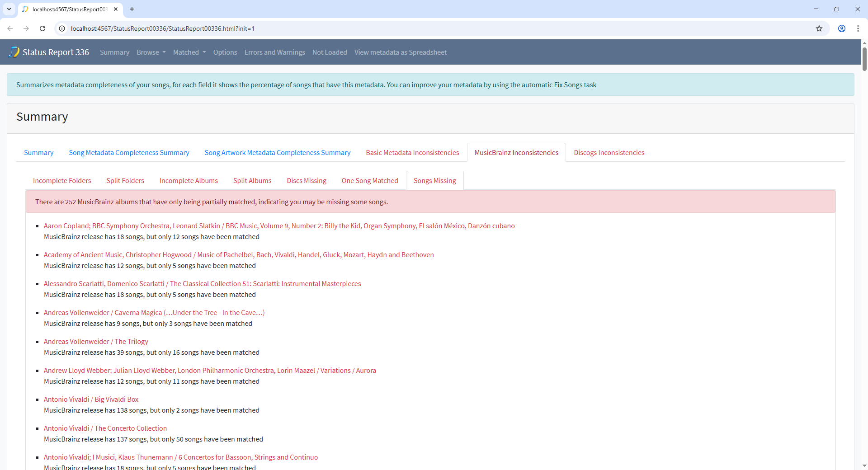The width and height of the screenshot is (868, 470).
Task: Open the Incomplete Albums sub-tab
Action: 189,181
